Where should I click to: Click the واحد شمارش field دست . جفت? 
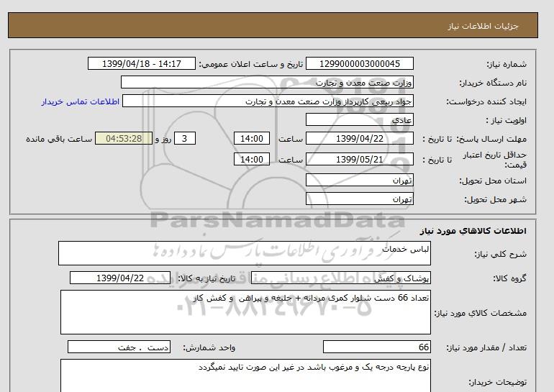coord(119,347)
